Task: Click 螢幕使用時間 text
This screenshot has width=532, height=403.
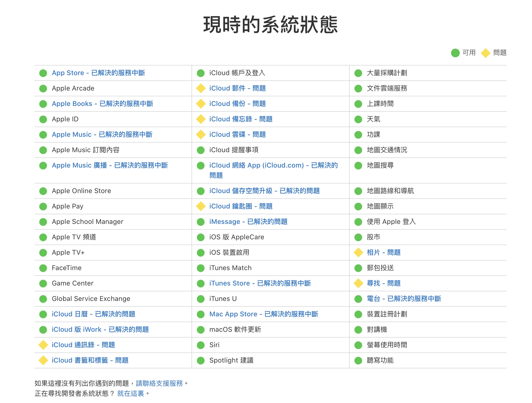Action: pos(387,345)
